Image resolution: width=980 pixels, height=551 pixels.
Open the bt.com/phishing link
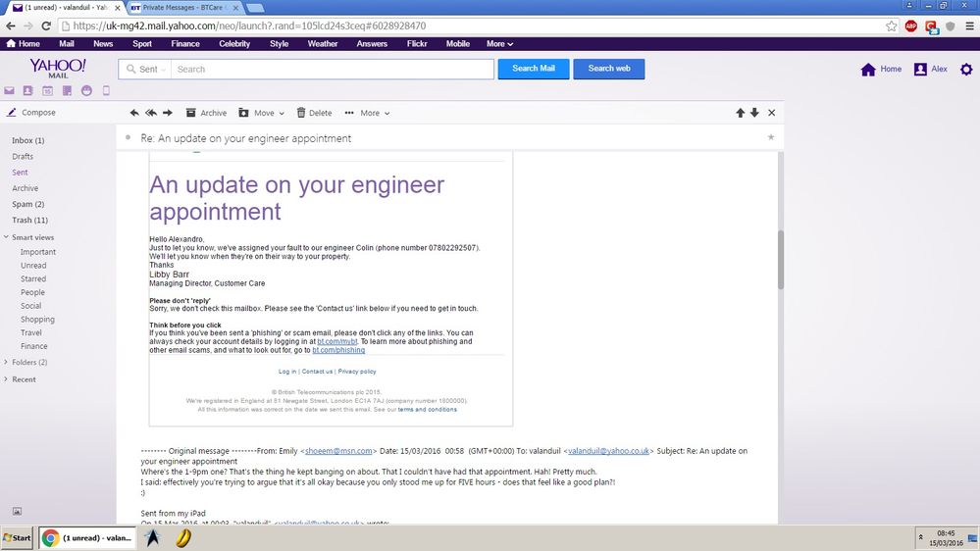click(338, 350)
